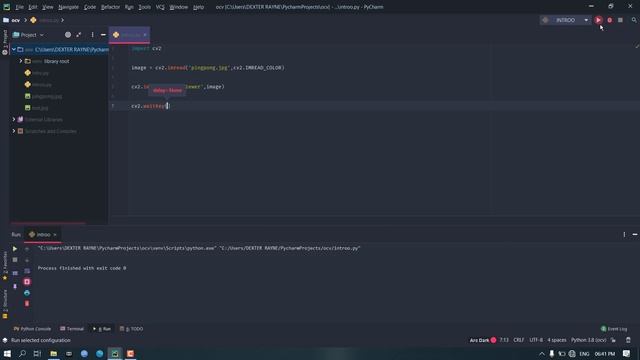Screen dimensions: 640x360
Task: Open the Project view dropdown
Action: 28,35
